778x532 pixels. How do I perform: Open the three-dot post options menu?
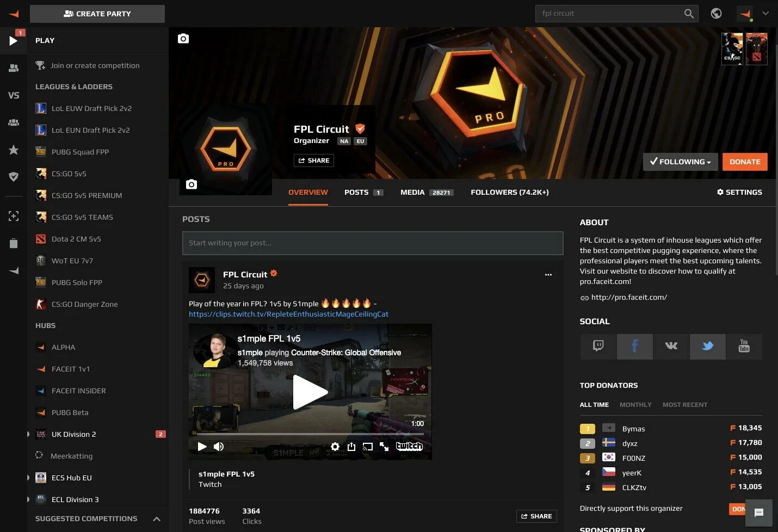tap(548, 275)
